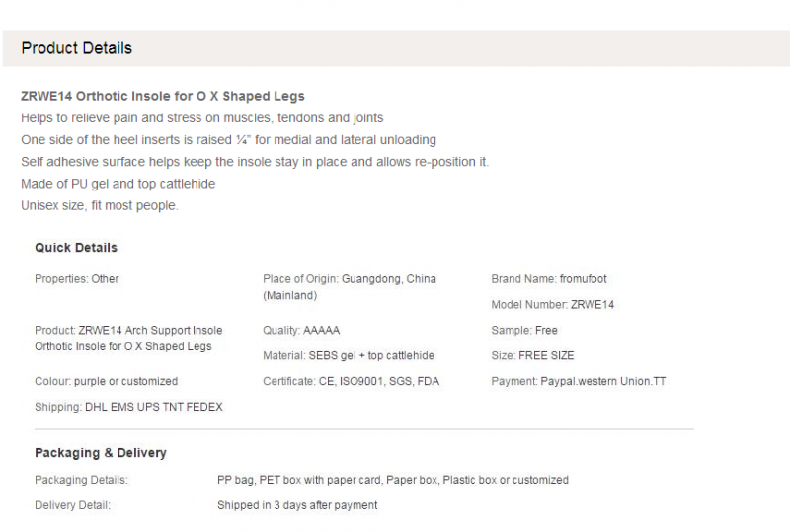
Task: Click Shipping DHL EMS UPS TNT FEDEX
Action: [x=128, y=407]
